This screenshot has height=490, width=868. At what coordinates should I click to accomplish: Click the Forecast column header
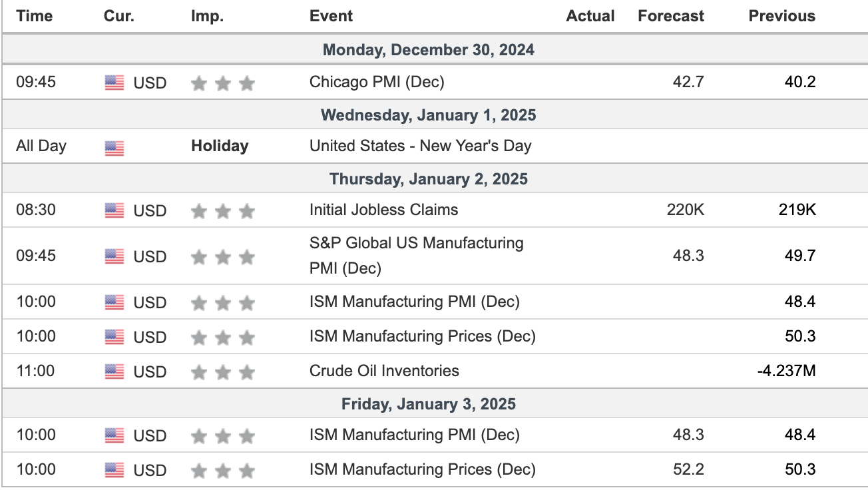tap(670, 16)
